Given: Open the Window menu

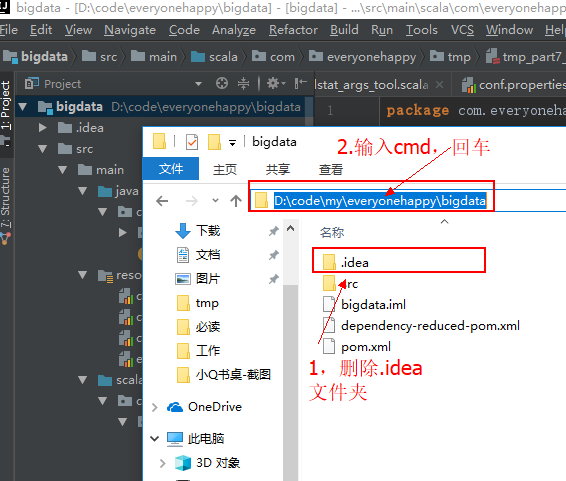Looking at the screenshot, I should coord(509,30).
